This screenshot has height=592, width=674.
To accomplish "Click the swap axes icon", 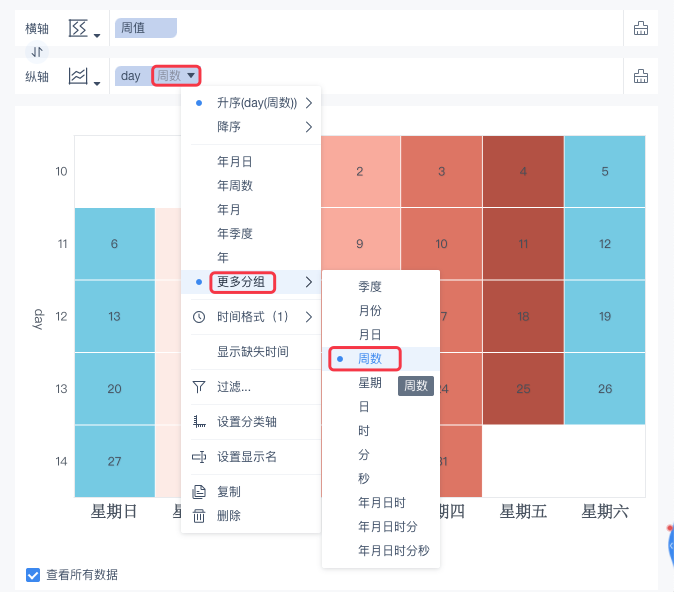I will click(x=36, y=51).
